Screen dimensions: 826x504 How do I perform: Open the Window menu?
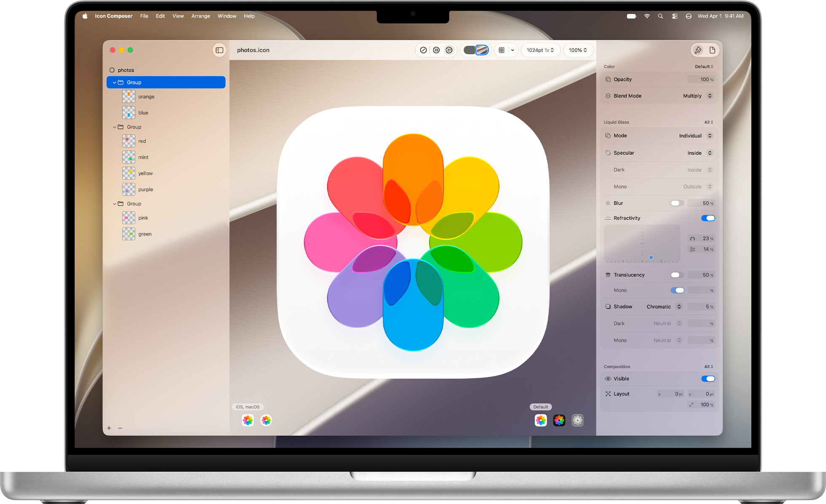227,16
